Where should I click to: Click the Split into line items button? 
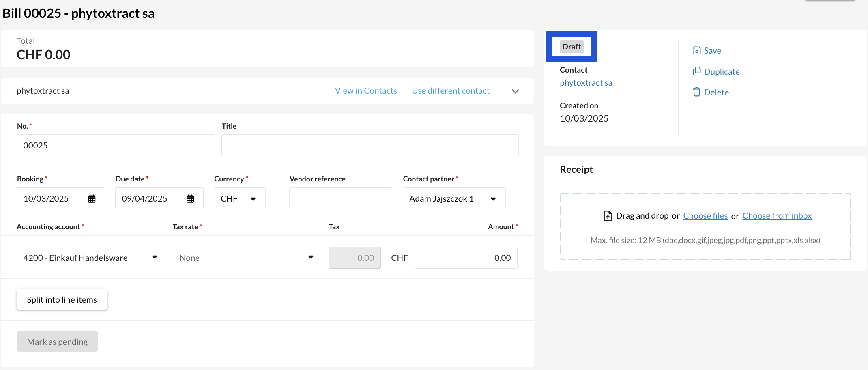click(x=62, y=299)
